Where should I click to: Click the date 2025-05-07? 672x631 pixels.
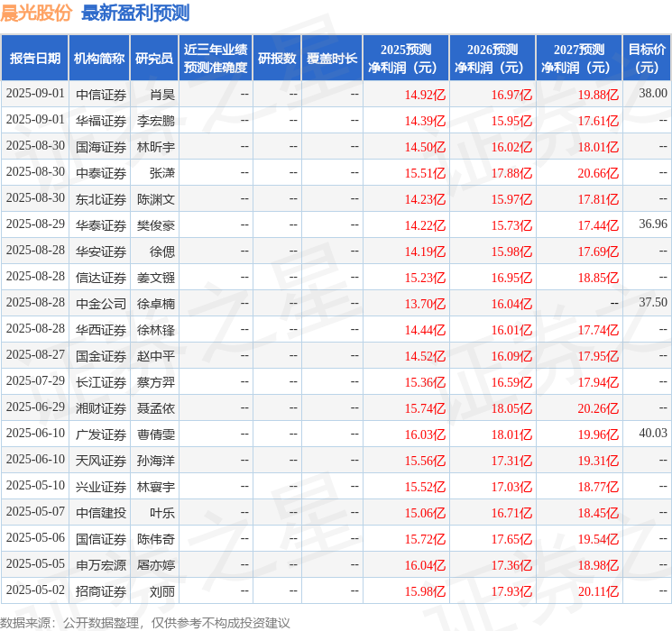point(35,511)
